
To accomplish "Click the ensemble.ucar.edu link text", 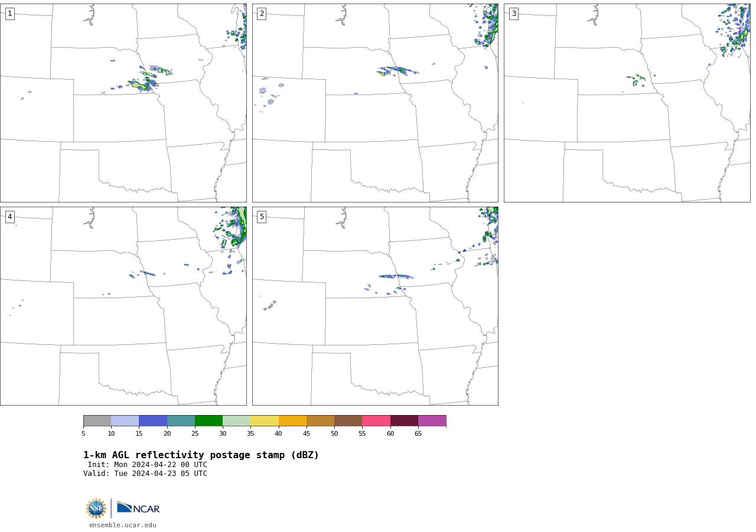I will click(x=123, y=525).
